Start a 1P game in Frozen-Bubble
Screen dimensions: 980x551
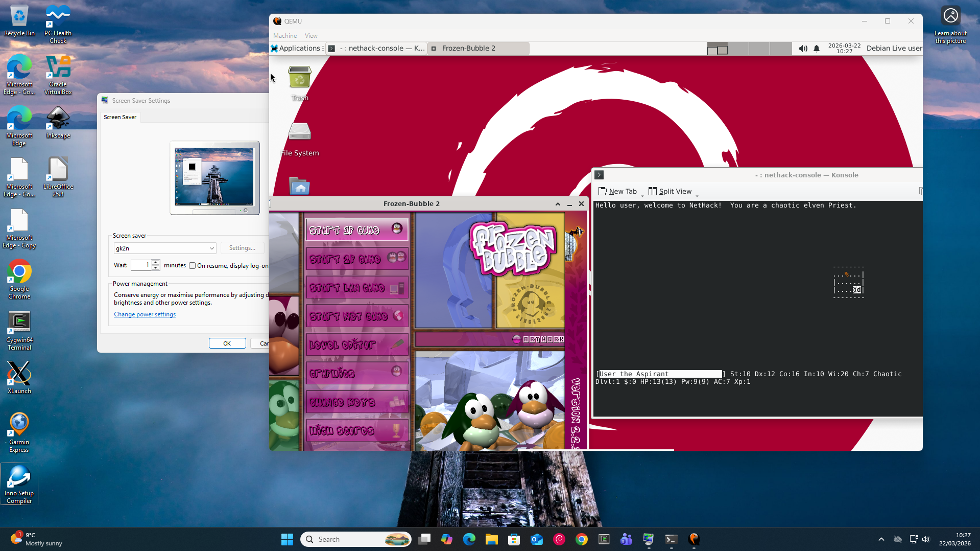(x=356, y=229)
